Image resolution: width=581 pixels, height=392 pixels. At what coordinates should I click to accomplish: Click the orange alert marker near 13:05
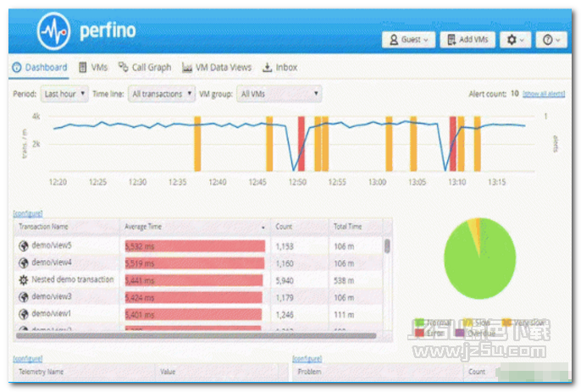413,144
